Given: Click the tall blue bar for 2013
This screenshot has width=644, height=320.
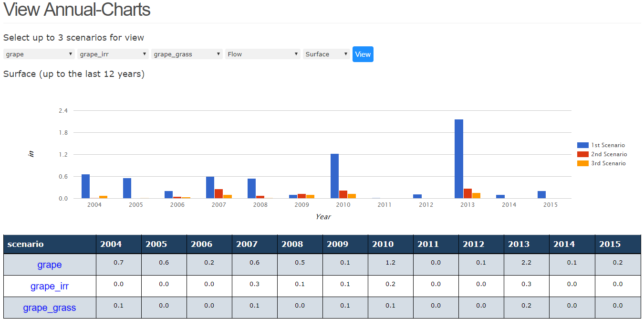Looking at the screenshot, I should 459,159.
